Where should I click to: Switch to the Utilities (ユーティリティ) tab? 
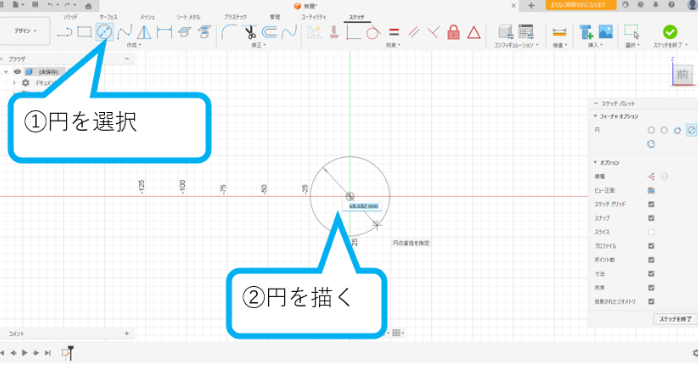click(313, 17)
